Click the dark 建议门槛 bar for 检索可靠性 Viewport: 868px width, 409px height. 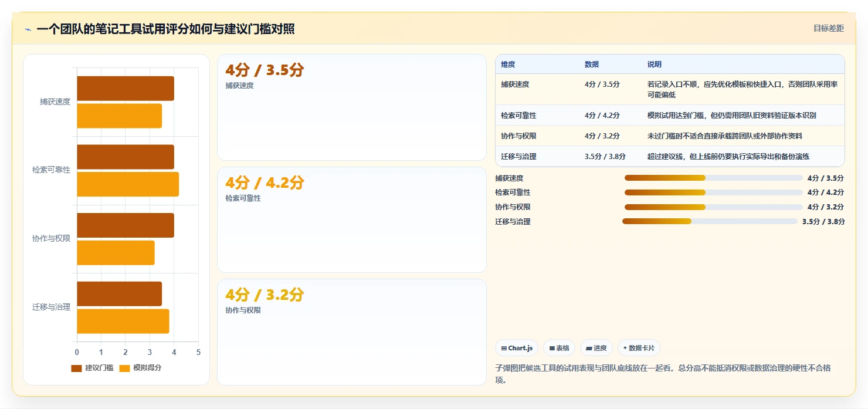126,157
